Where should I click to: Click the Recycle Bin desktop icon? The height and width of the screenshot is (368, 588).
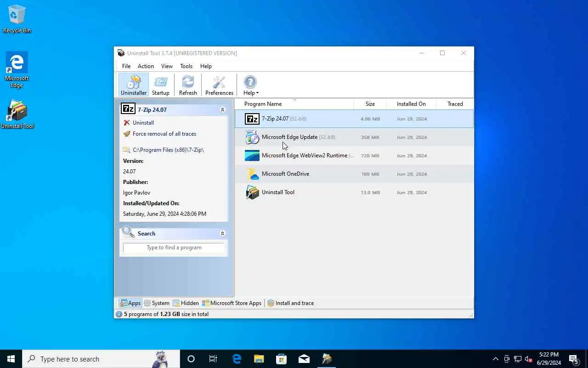point(17,19)
